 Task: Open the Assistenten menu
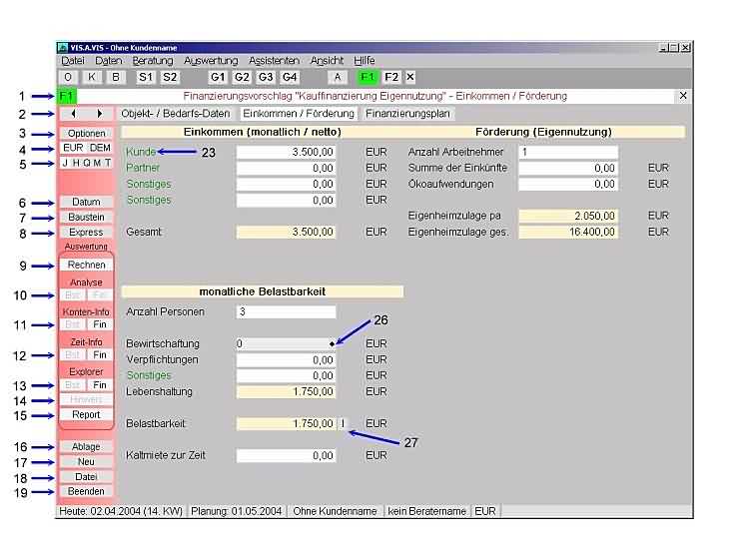pyautogui.click(x=274, y=61)
